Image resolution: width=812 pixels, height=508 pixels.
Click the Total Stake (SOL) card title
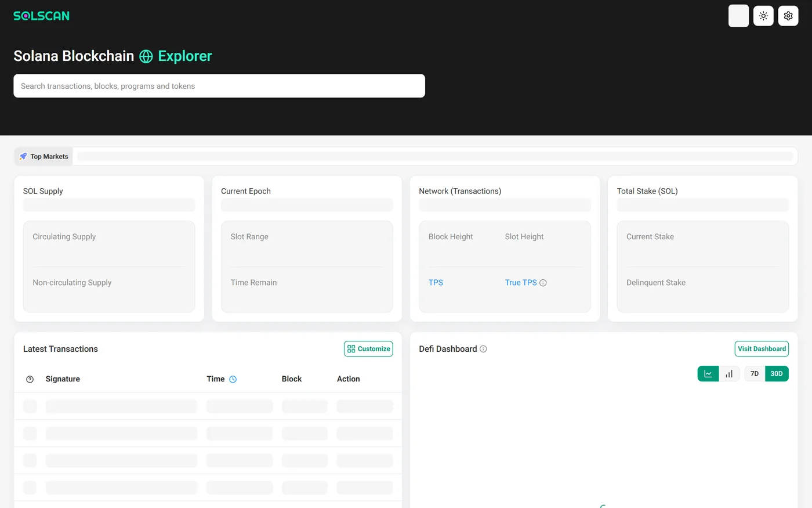(x=647, y=191)
